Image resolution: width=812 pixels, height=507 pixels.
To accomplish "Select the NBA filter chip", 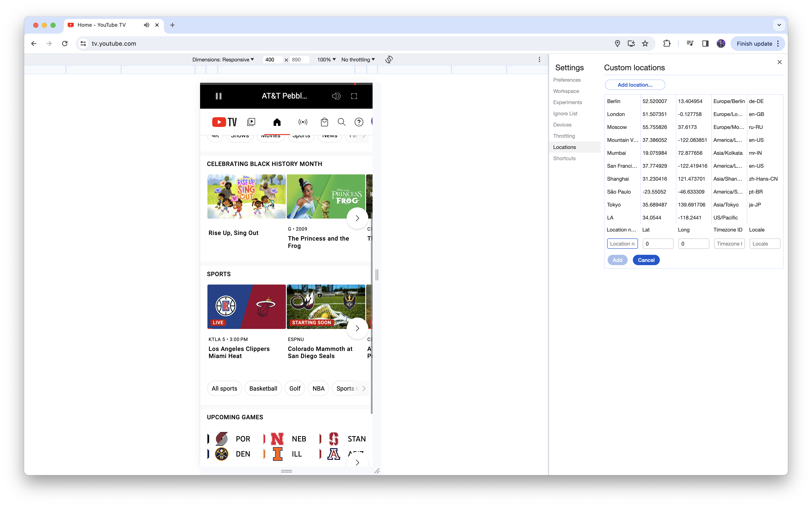I will coord(318,388).
